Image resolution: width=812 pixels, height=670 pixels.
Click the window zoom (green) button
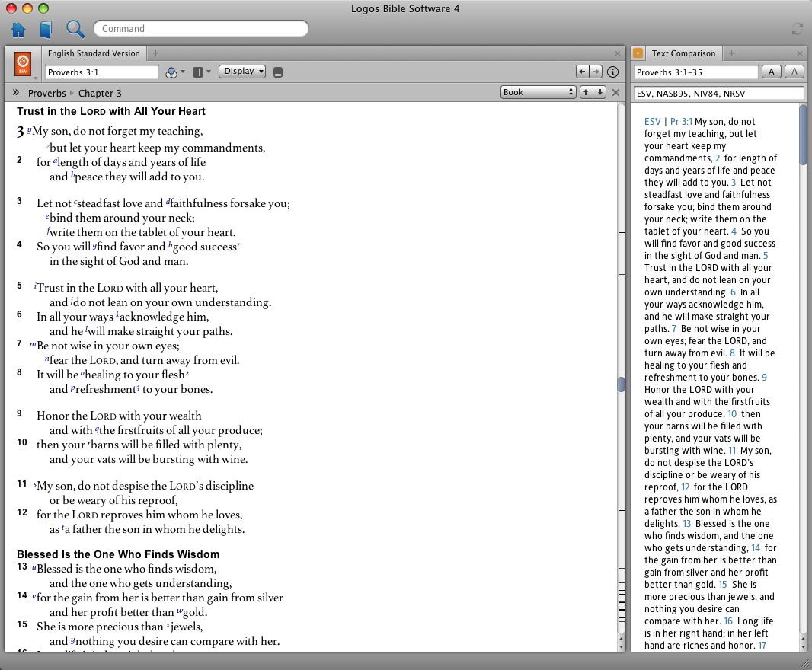pos(43,8)
